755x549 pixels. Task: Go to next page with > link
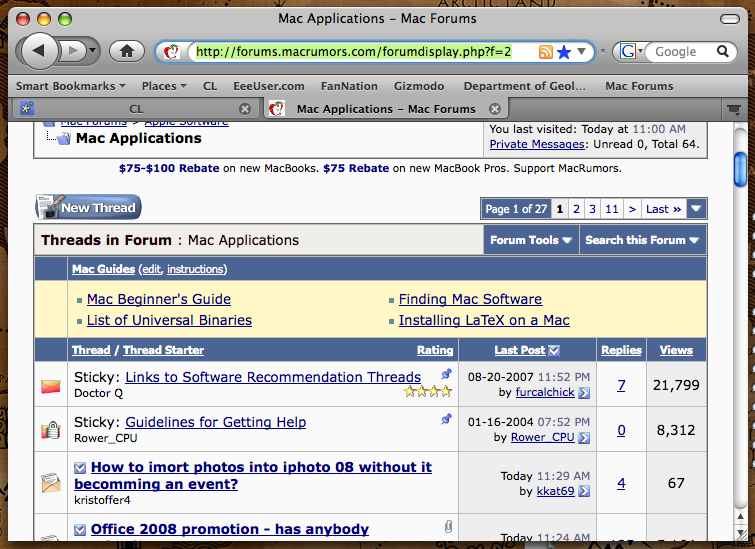(632, 209)
